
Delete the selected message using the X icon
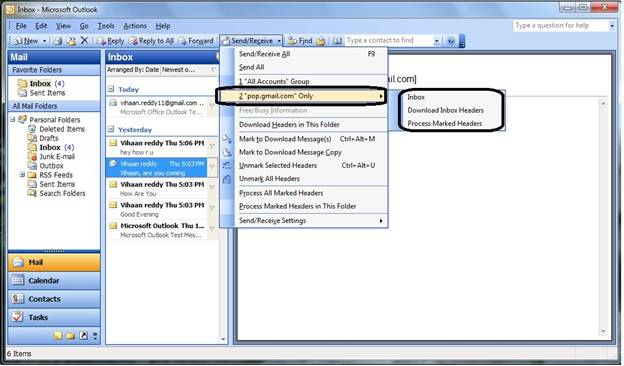point(84,40)
